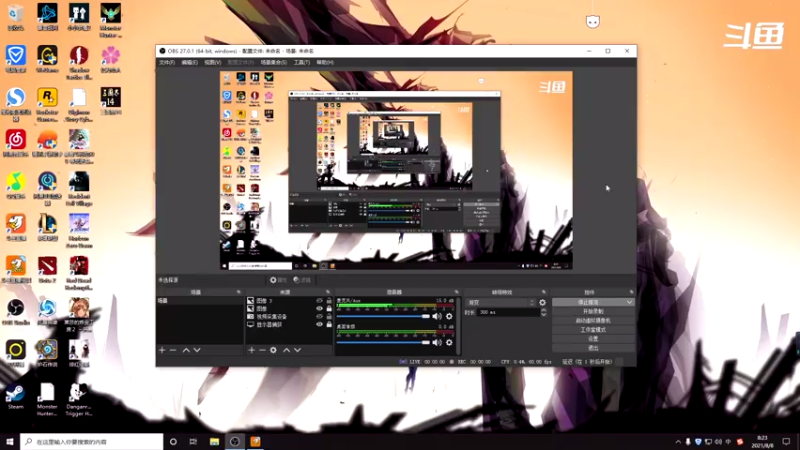Mute the first audio channel speaker icon
The height and width of the screenshot is (450, 800).
(x=437, y=316)
